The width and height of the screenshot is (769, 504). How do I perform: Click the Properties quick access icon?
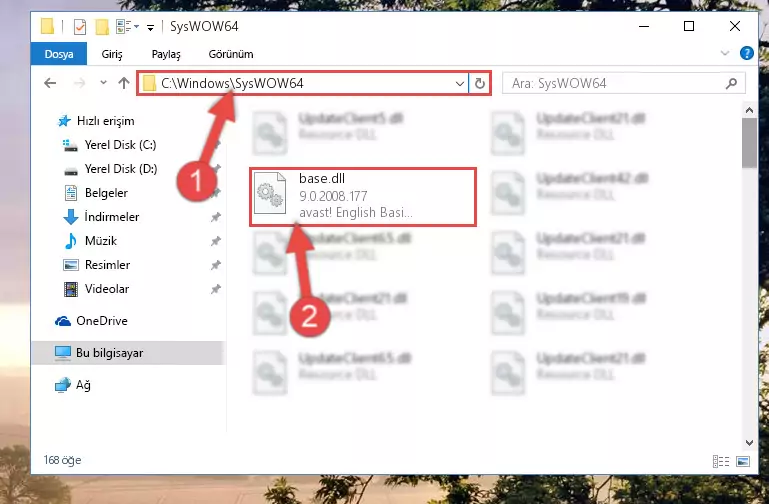click(x=79, y=26)
